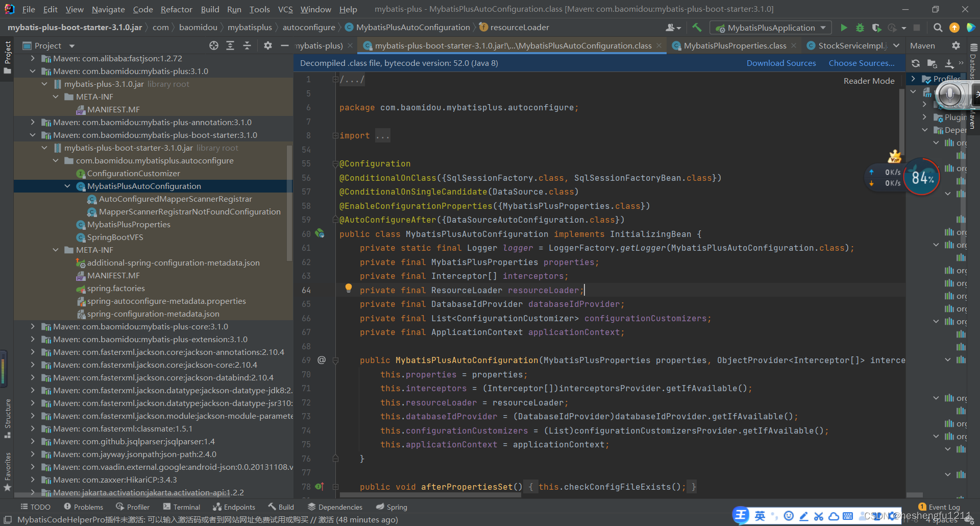Open Project panel settings gear
Viewport: 980px width, 526px height.
[x=268, y=46]
